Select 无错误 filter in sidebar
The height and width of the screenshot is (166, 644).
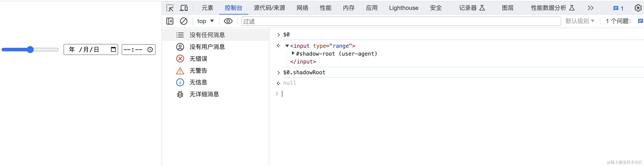pos(215,59)
